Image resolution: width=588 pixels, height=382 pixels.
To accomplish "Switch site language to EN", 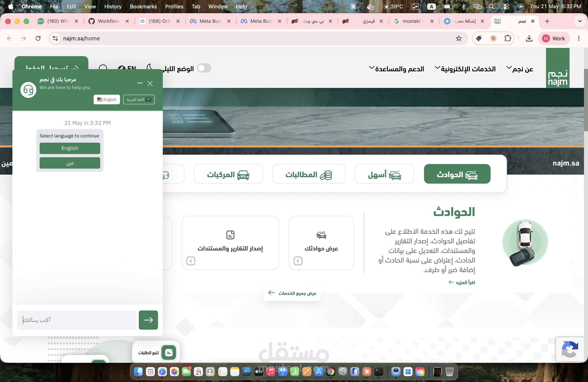I will coord(127,68).
